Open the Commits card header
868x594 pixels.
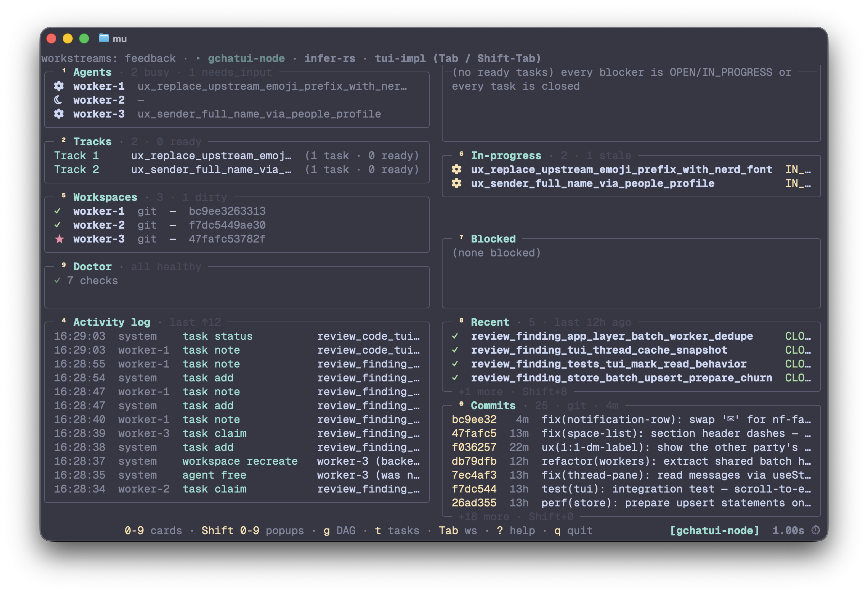tap(493, 406)
